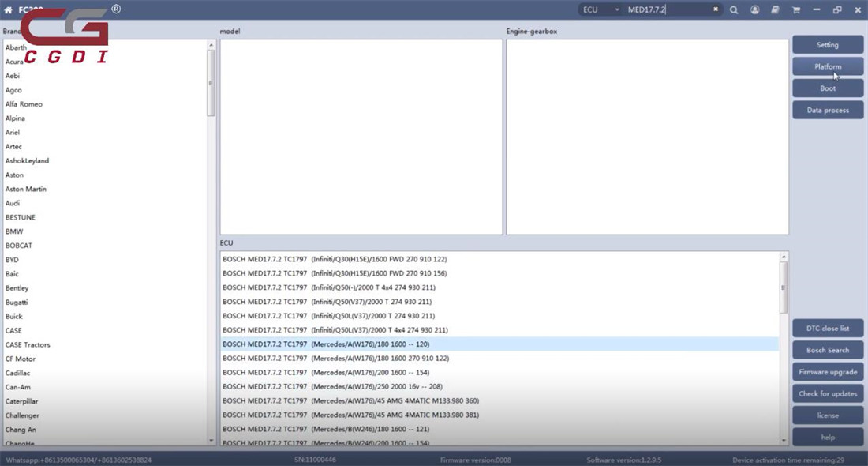Select the Buick brand
868x466 pixels.
105,317
